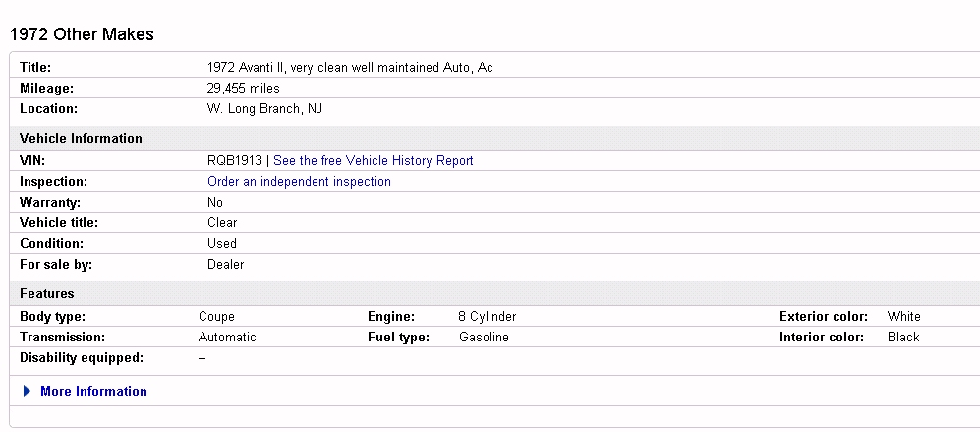Click the W. Long Branch, NJ location
980x432 pixels.
[x=265, y=109]
